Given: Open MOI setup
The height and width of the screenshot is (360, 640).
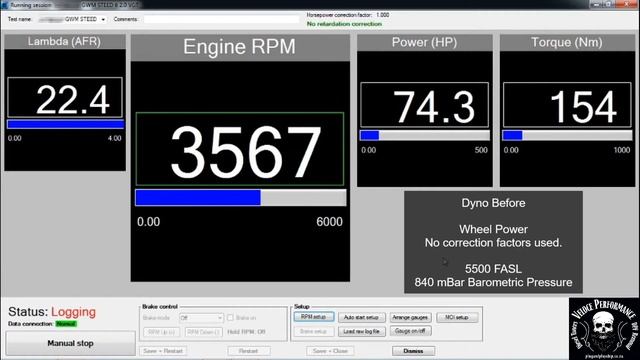Looking at the screenshot, I should pyautogui.click(x=457, y=317).
